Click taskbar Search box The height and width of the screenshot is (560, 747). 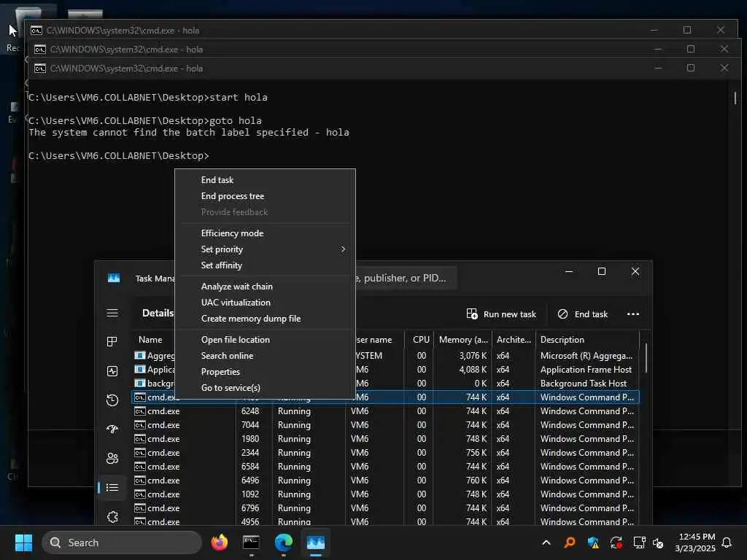pyautogui.click(x=122, y=542)
